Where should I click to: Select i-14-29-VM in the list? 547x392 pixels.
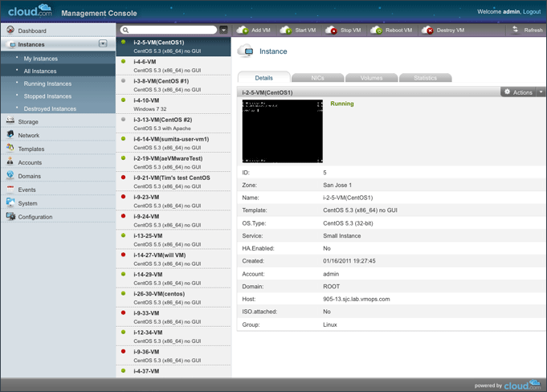click(x=173, y=278)
